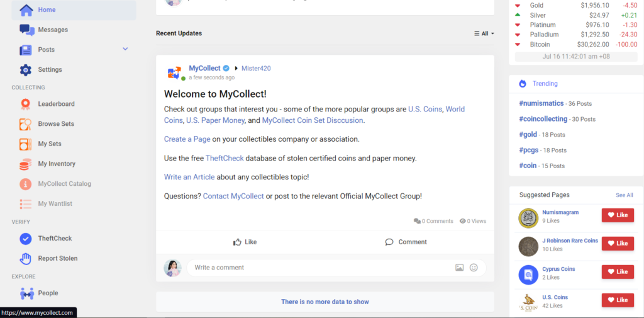The height and width of the screenshot is (318, 644).
Task: Click the Jul 16 11:42:01 am timestamp
Action: point(576,57)
